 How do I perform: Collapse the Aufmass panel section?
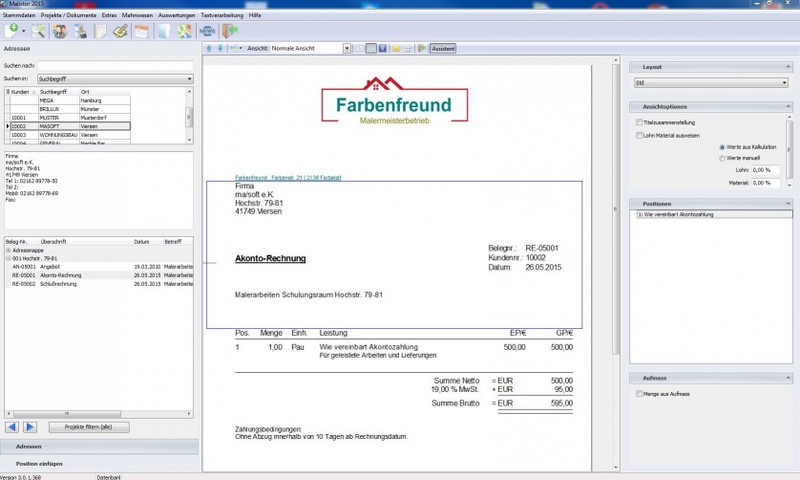pyautogui.click(x=788, y=378)
